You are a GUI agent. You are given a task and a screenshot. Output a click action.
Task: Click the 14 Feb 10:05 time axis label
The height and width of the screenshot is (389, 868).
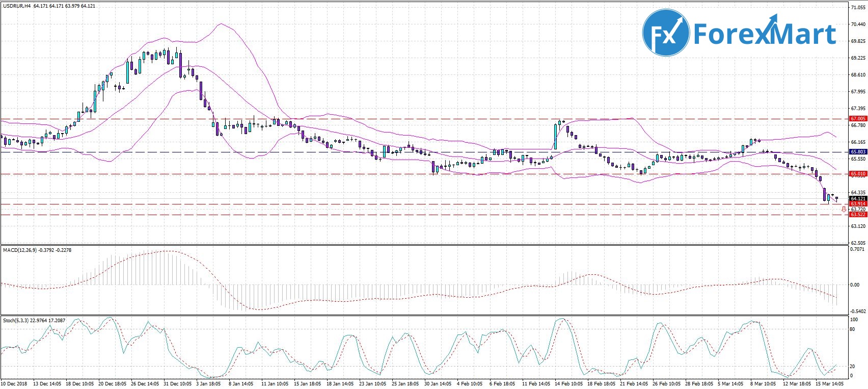[568, 382]
